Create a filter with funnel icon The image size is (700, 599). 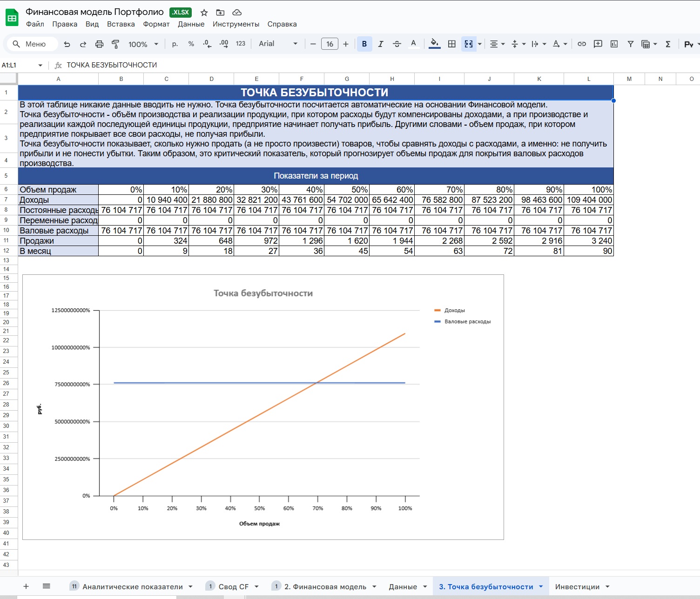pos(631,44)
